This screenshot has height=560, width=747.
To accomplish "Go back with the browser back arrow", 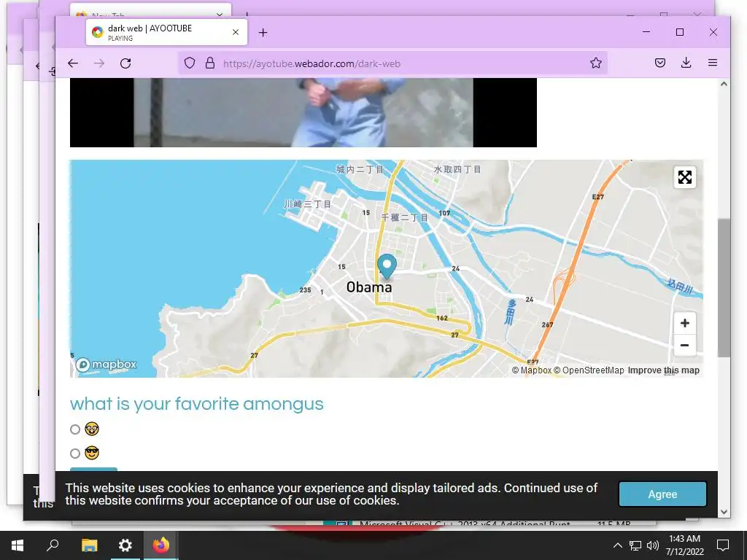I will point(72,63).
